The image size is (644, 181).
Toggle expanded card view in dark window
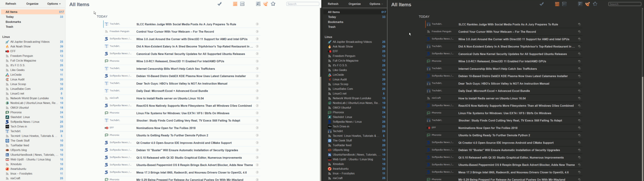564,4
